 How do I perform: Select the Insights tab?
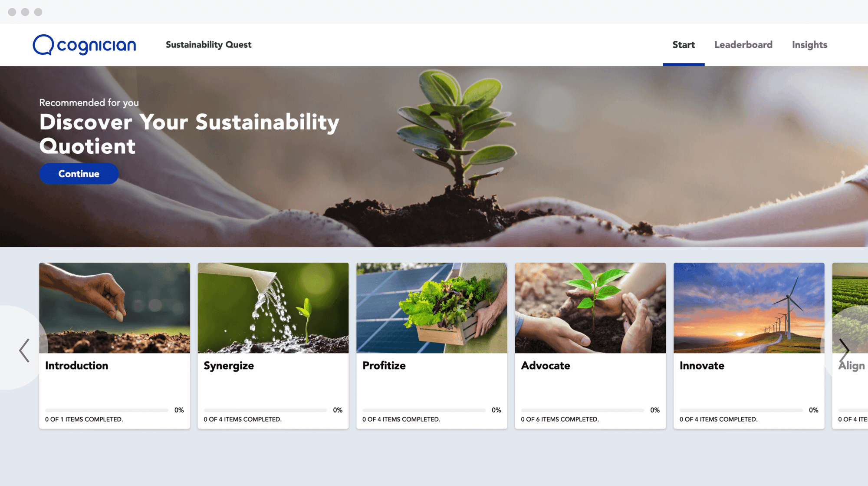[x=809, y=45]
